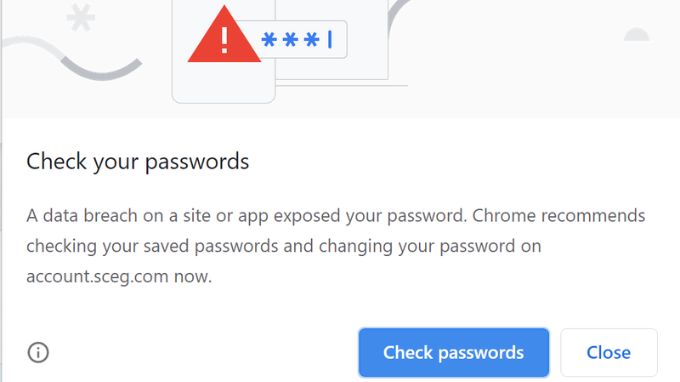
Task: Click the arc line at illustration top right
Action: click(x=398, y=16)
